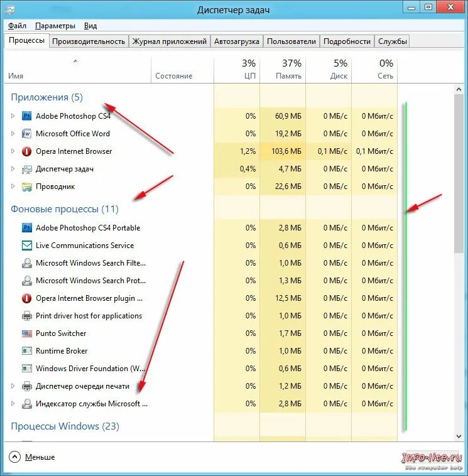Click the Microsoft Office Word icon
Screen dimensions: 468x476
tap(27, 134)
